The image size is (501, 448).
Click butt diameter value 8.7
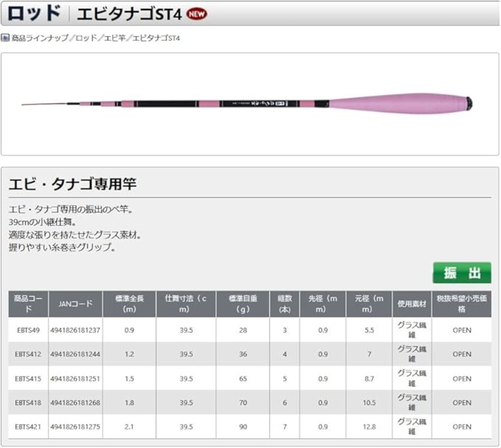pyautogui.click(x=369, y=379)
